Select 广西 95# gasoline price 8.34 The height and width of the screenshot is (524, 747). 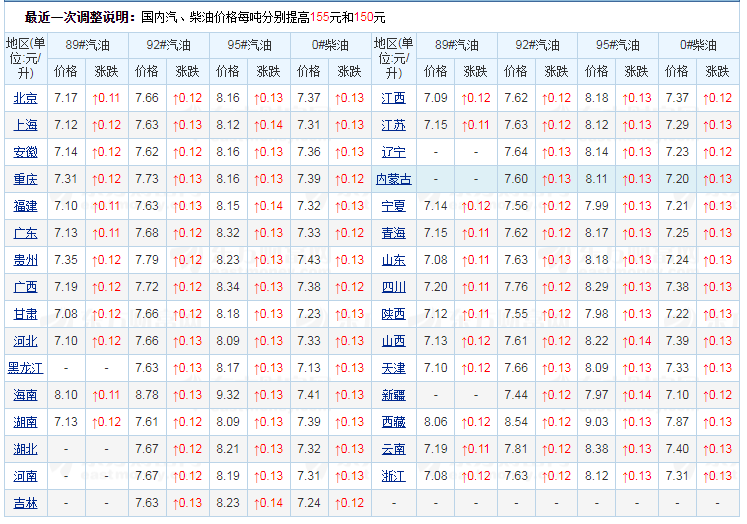point(228,287)
